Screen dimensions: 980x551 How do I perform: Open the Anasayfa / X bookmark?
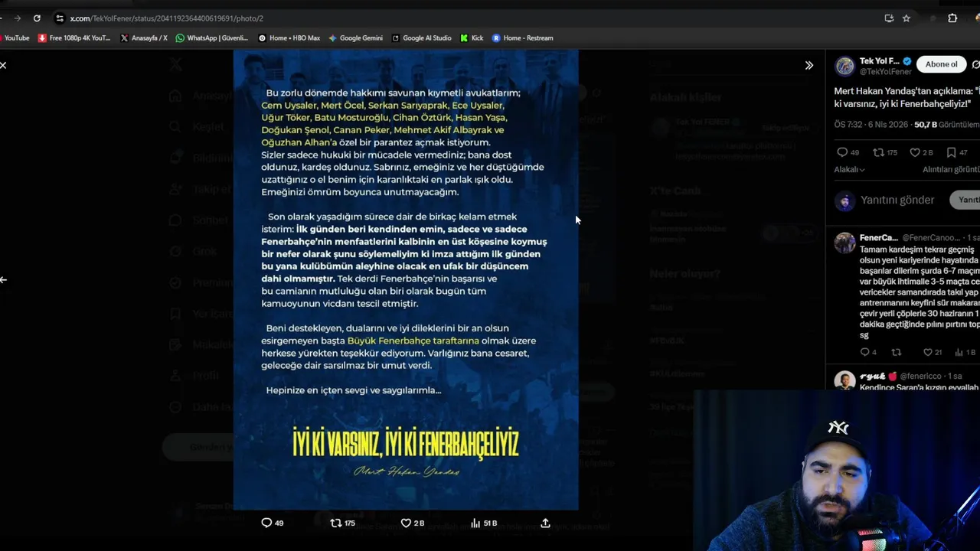click(x=143, y=37)
